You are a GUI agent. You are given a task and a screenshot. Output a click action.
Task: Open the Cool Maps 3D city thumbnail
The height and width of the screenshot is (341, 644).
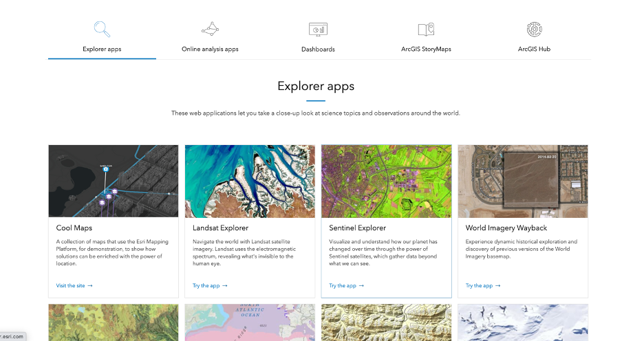[x=114, y=181]
